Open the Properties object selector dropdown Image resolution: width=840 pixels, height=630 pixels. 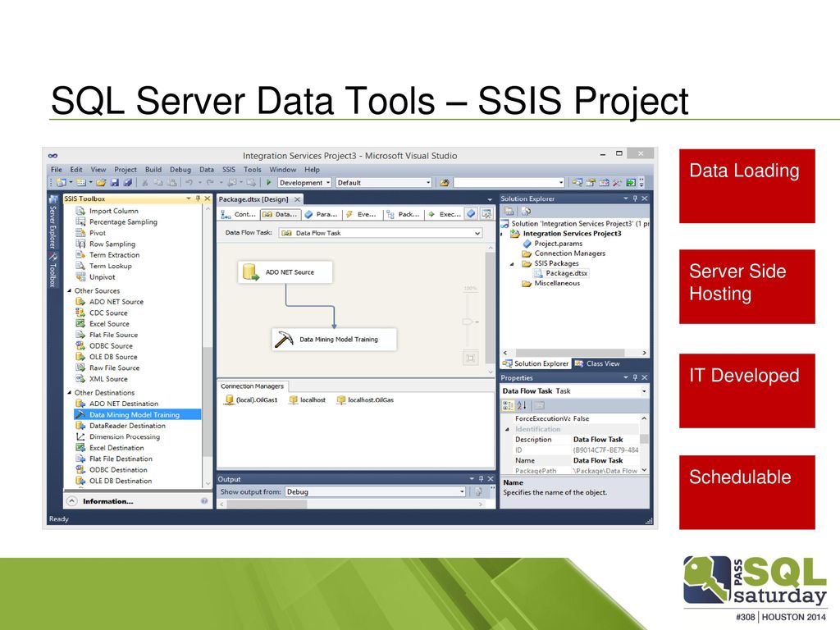(x=574, y=391)
